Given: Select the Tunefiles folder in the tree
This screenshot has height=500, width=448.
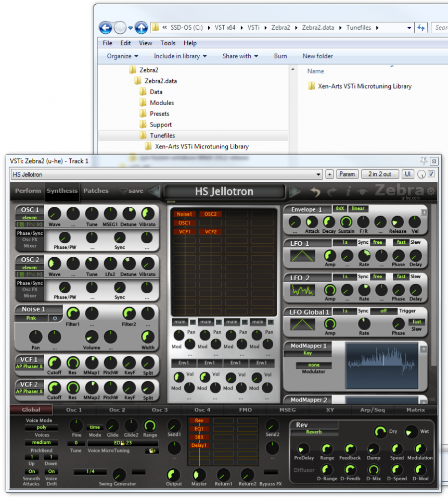Looking at the screenshot, I should click(162, 135).
